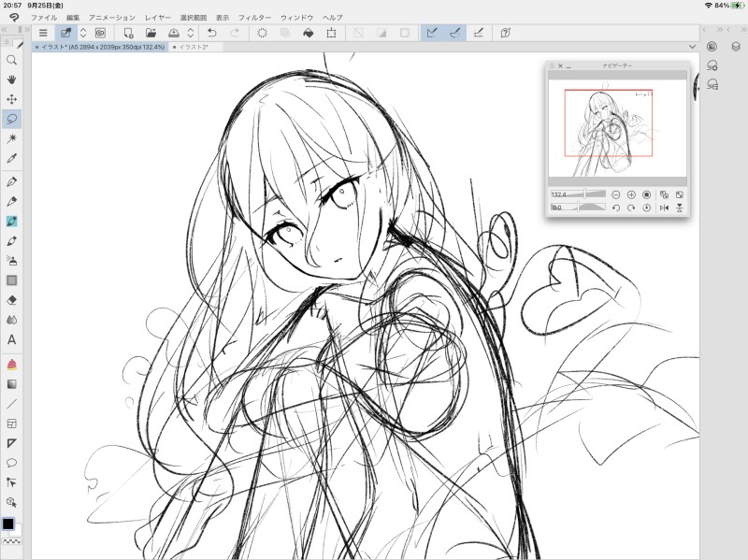This screenshot has height=560, width=748.
Task: Open the フィルター menu
Action: (254, 18)
